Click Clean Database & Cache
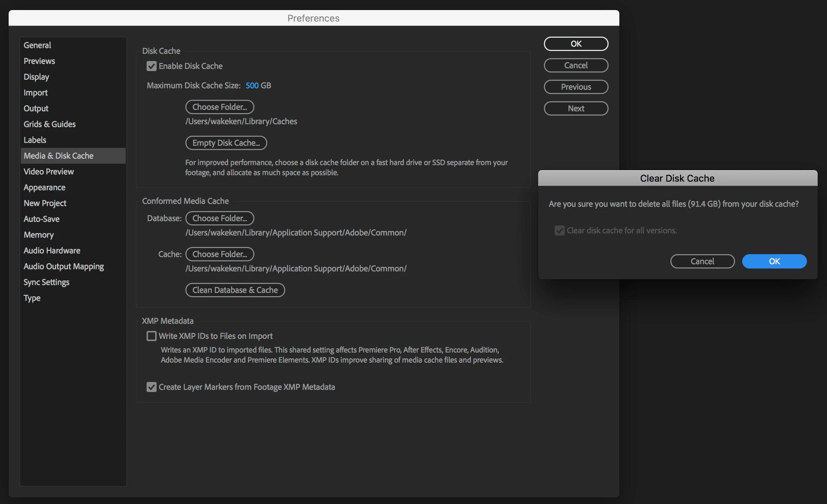Screen dimensions: 827x504 235,290
